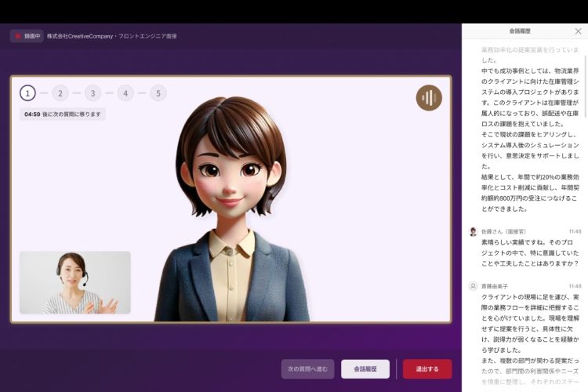Select question step 1

27,93
